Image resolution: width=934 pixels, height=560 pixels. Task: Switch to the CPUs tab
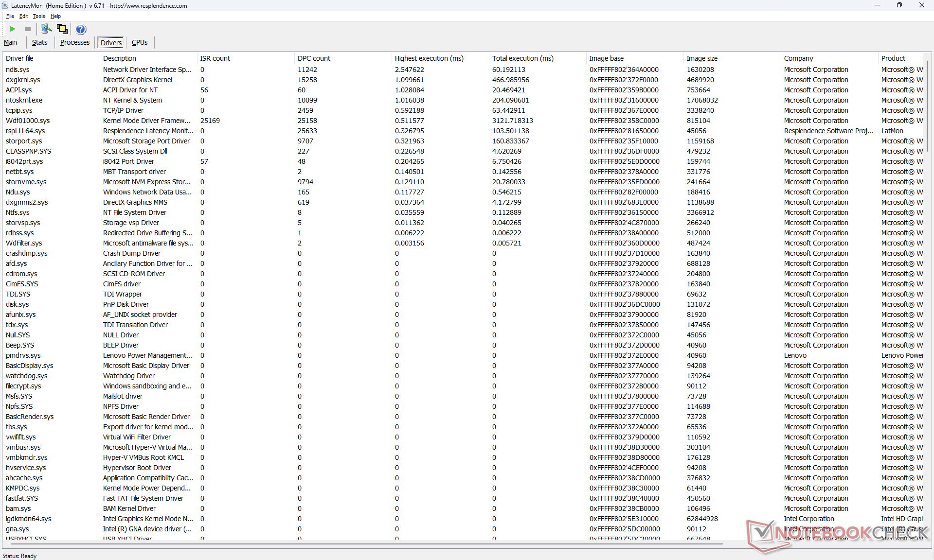139,42
